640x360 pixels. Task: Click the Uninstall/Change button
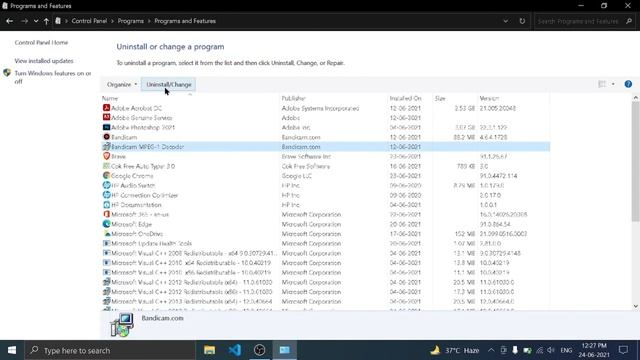click(169, 84)
